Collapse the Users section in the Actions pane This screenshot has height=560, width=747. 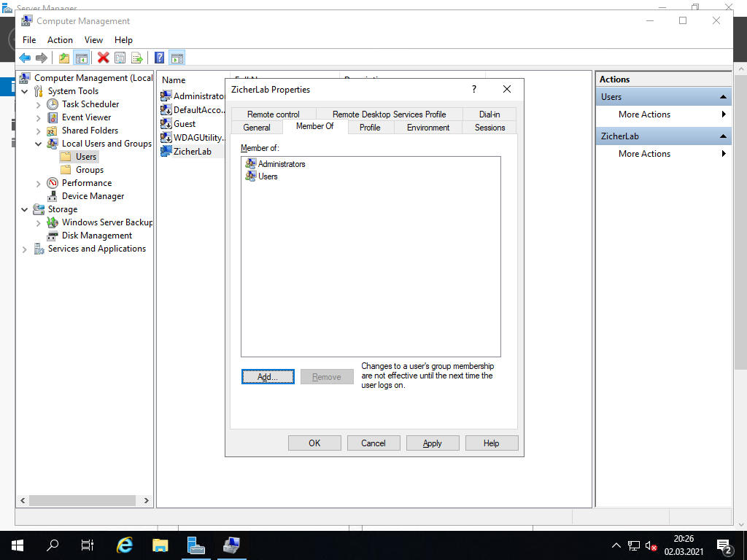coord(723,97)
